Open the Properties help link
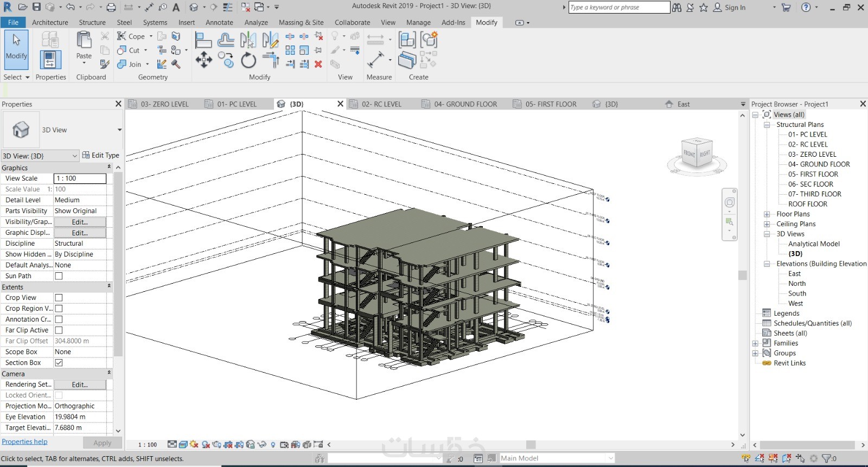Image resolution: width=868 pixels, height=467 pixels. (24, 442)
